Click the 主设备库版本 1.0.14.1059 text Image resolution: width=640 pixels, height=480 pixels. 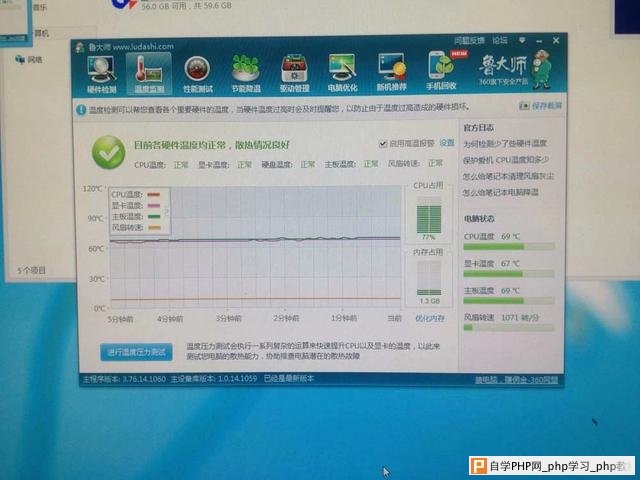pos(214,379)
